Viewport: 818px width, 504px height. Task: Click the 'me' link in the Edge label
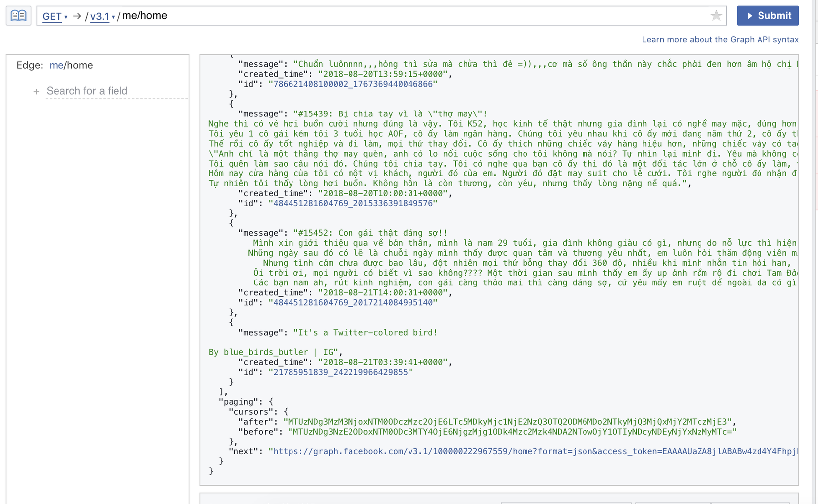56,65
